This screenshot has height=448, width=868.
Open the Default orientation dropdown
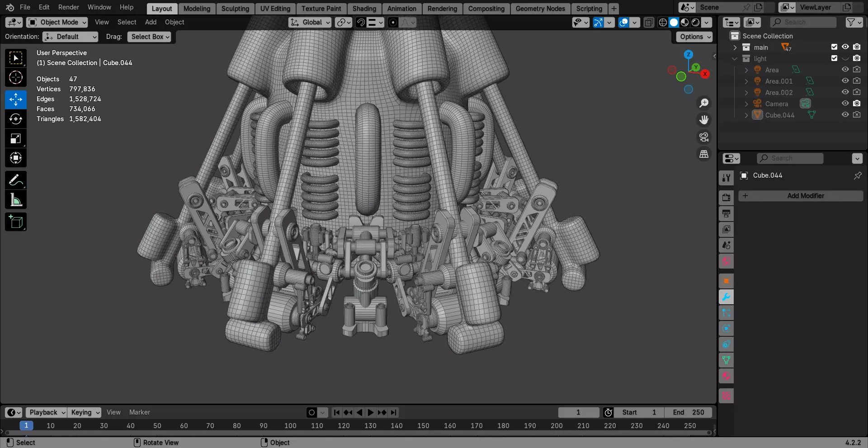click(70, 37)
